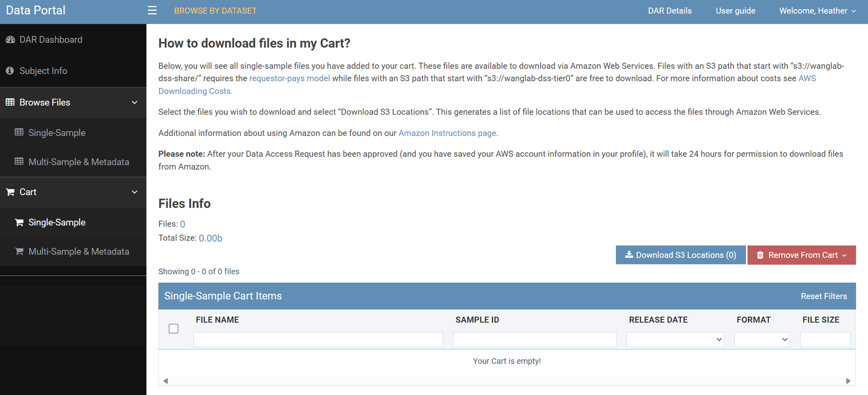Open the Format filter dropdown
The width and height of the screenshot is (868, 395).
click(762, 339)
